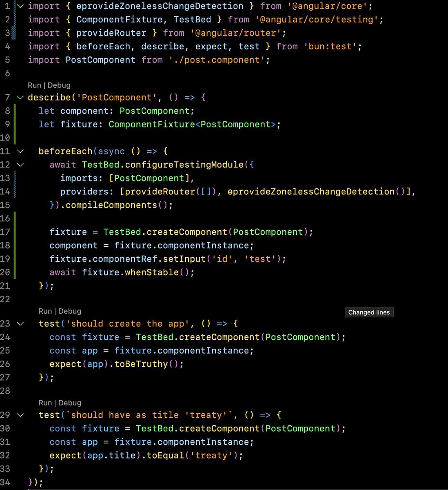
Task: Run the 'should have as title' test
Action: 45,403
